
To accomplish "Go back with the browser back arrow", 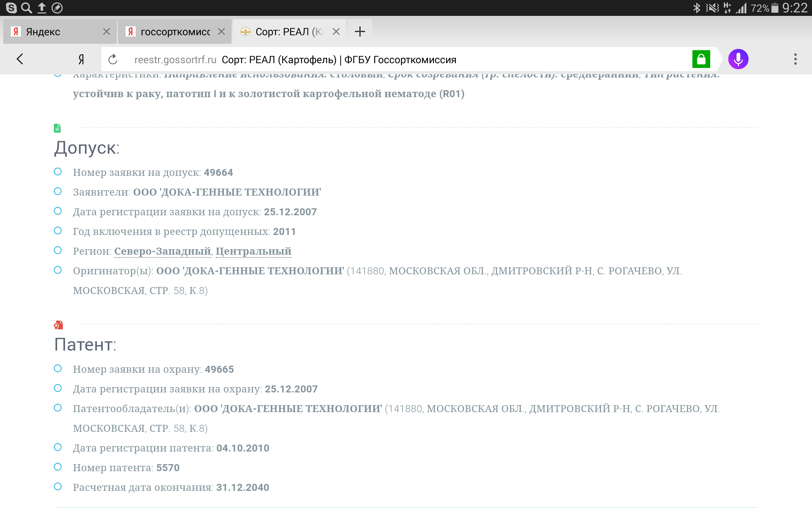I will (x=20, y=59).
